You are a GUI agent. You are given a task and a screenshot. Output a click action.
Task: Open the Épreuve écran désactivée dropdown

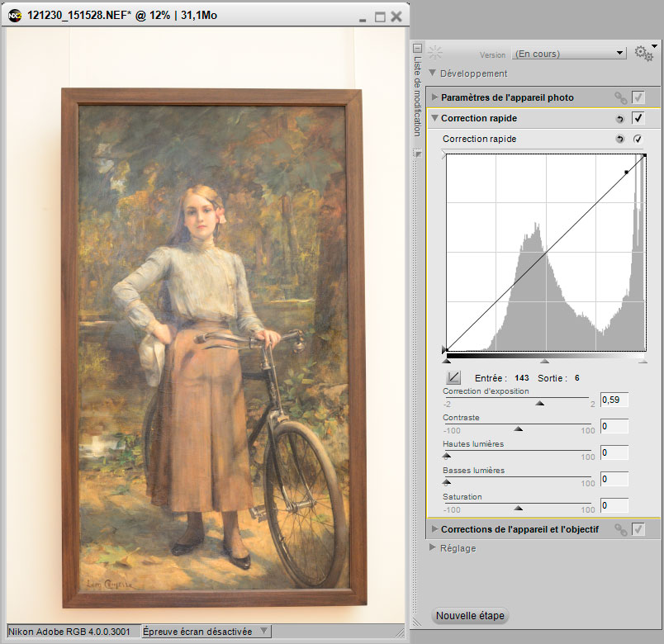click(x=206, y=632)
